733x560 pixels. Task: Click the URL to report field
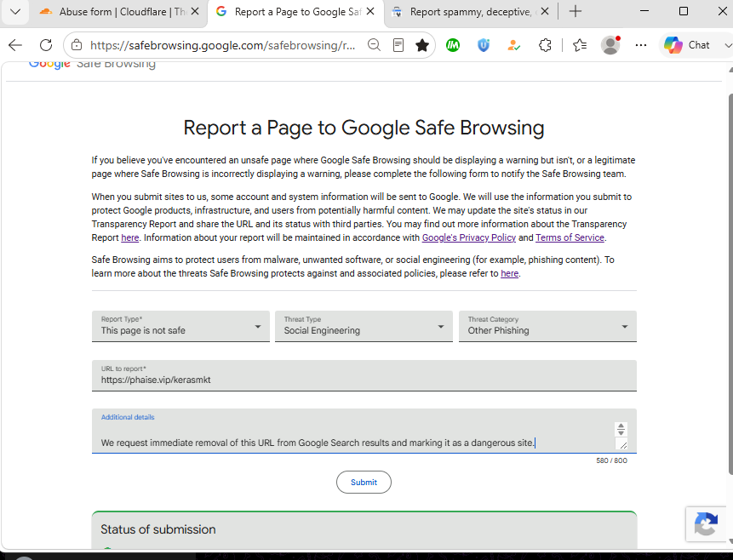point(364,375)
